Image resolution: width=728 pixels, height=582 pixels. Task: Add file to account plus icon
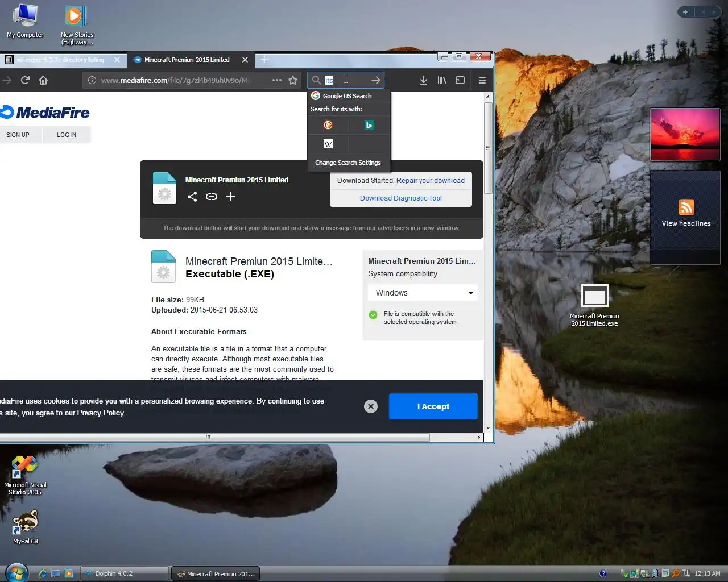tap(230, 197)
